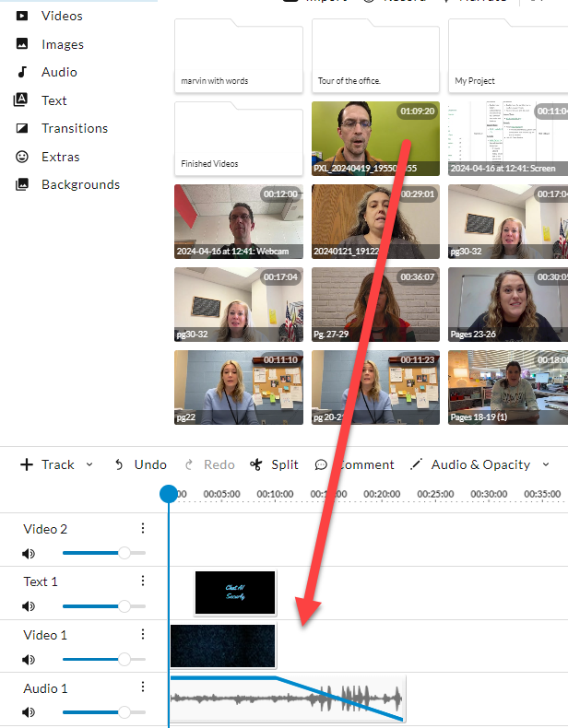
Task: Click the Undo arrow icon
Action: [x=119, y=464]
